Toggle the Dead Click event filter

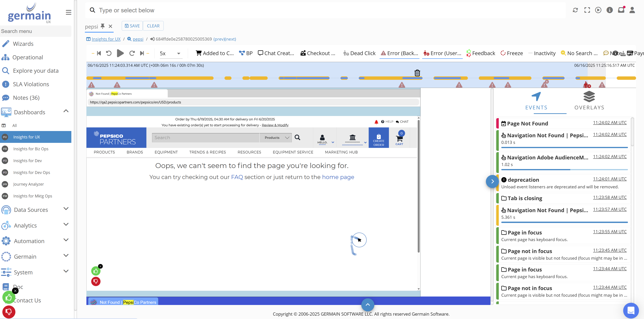(x=359, y=53)
